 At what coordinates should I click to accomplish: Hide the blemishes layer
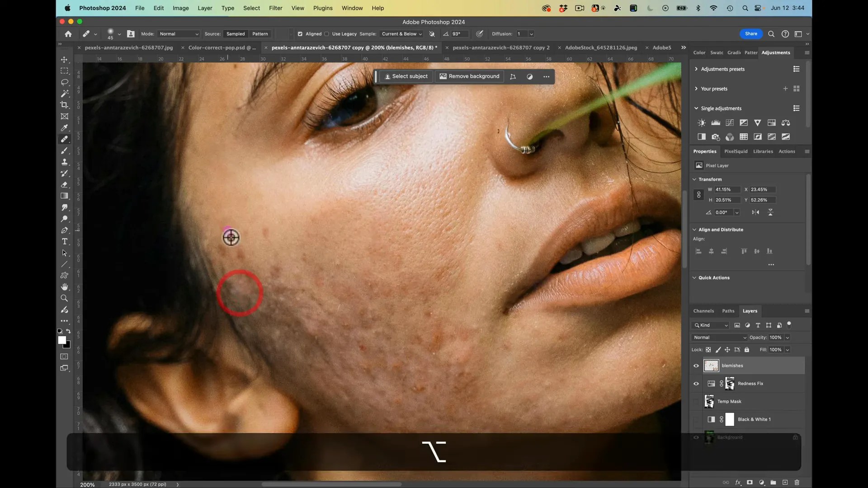pos(696,366)
